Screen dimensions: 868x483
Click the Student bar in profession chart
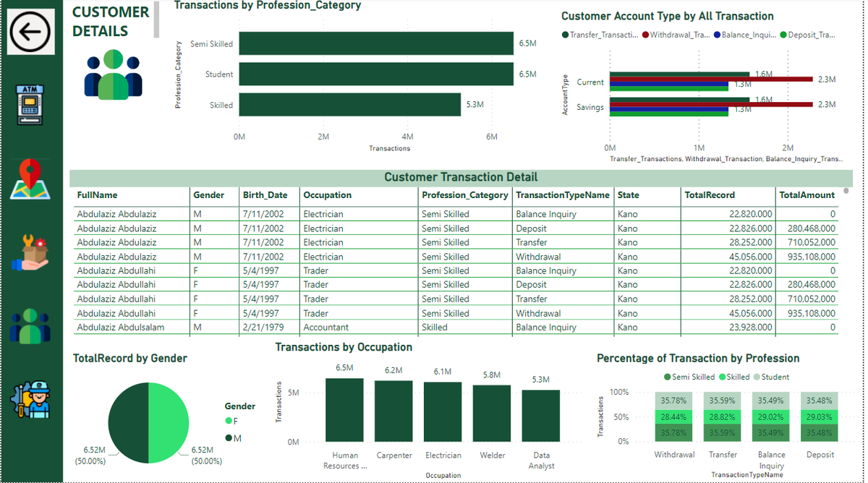(376, 74)
